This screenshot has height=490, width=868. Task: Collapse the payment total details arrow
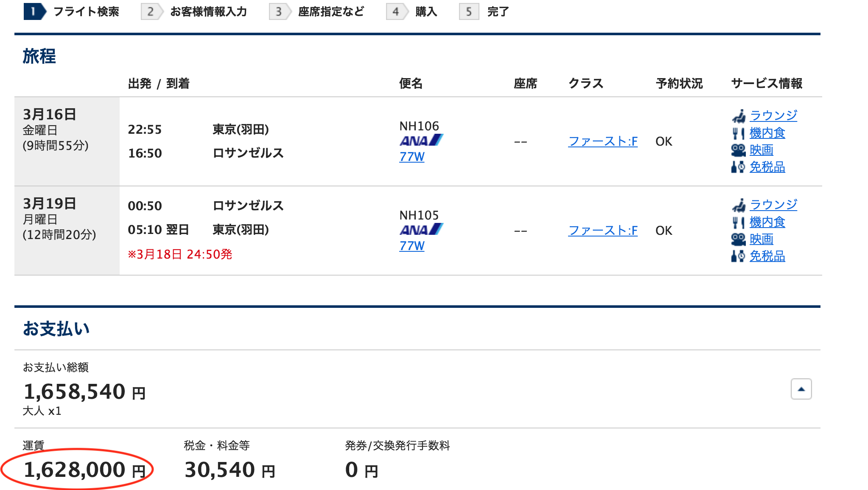(x=801, y=389)
